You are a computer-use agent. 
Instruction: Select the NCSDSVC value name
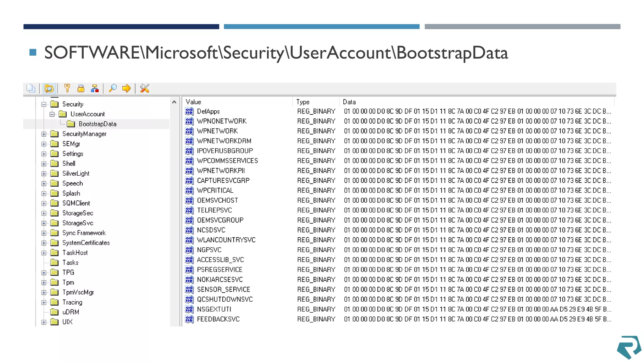(211, 230)
